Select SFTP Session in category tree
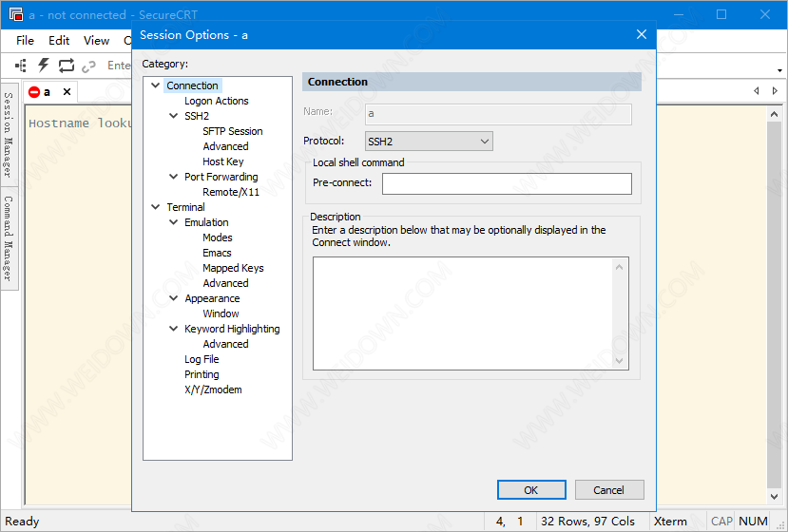 (233, 131)
